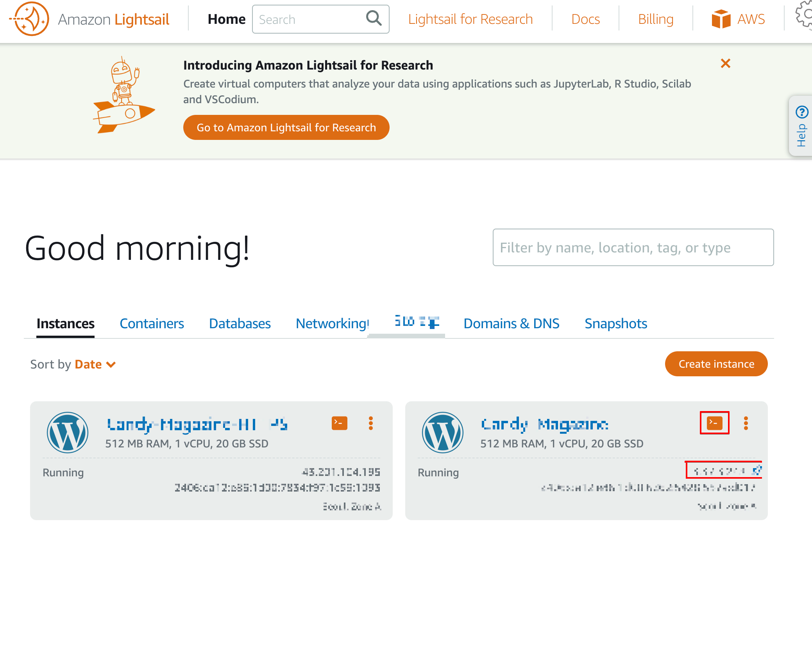Screen dimensions: 812x651
Task: Open terminal for first WordPress instance
Action: click(x=339, y=423)
